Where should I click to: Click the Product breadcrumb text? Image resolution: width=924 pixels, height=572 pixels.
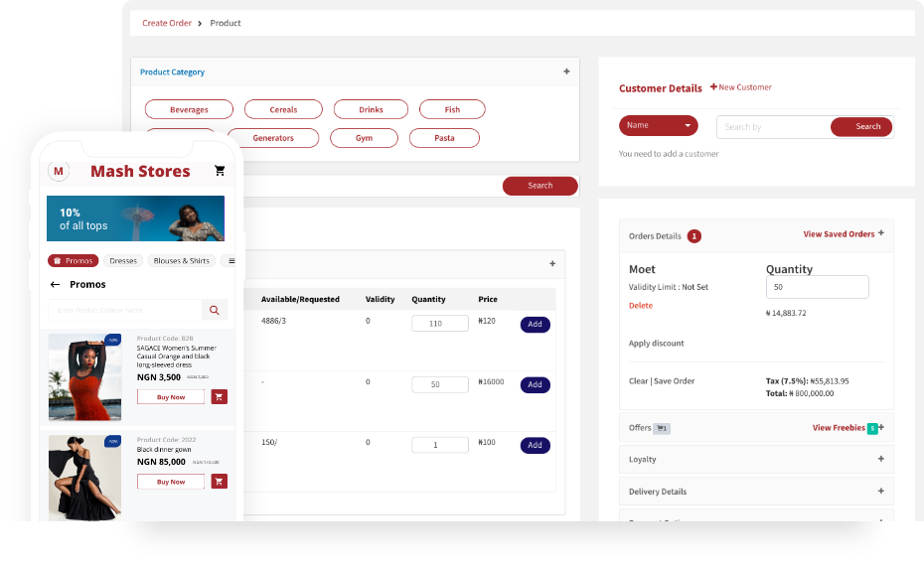[226, 23]
